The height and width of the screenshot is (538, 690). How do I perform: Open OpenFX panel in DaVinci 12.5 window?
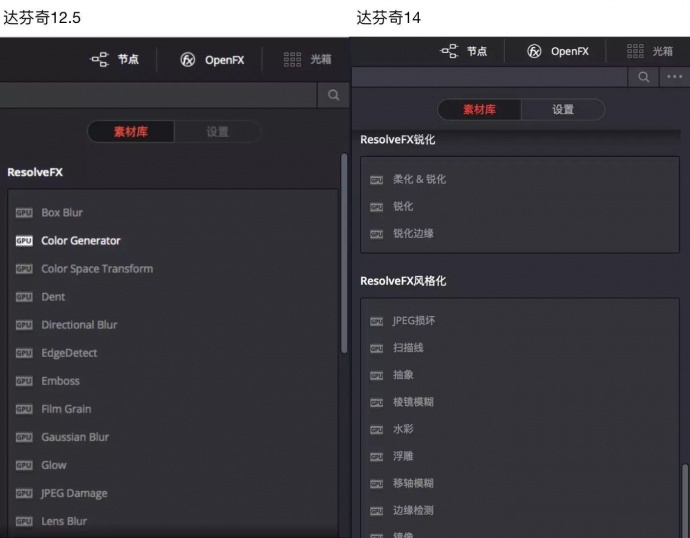pyautogui.click(x=212, y=59)
